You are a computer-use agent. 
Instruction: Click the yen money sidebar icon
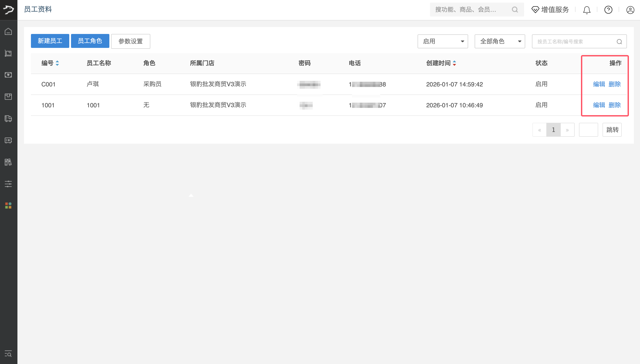(8, 75)
